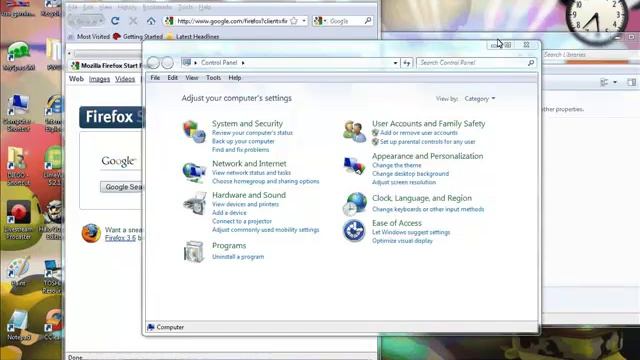Image resolution: width=640 pixels, height=360 pixels.
Task: Open Network and Internet globe icon
Action: [x=194, y=172]
